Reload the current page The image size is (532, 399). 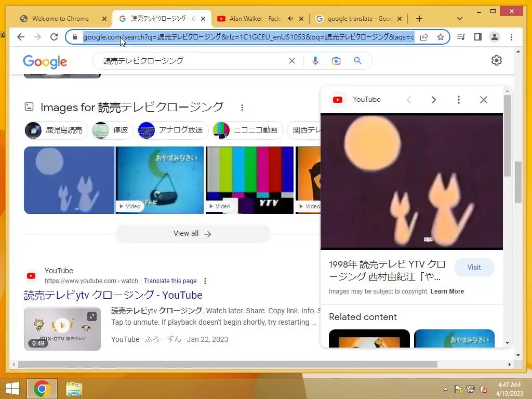pos(54,37)
